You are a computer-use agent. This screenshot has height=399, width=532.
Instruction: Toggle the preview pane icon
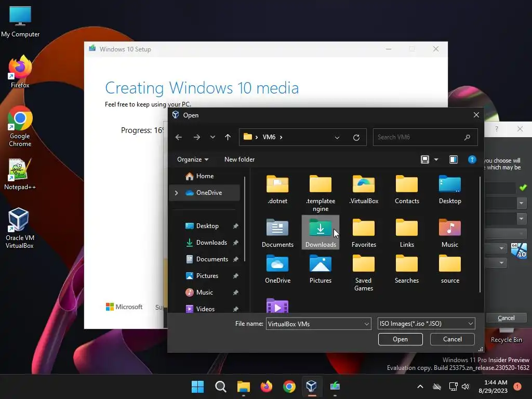(x=453, y=159)
